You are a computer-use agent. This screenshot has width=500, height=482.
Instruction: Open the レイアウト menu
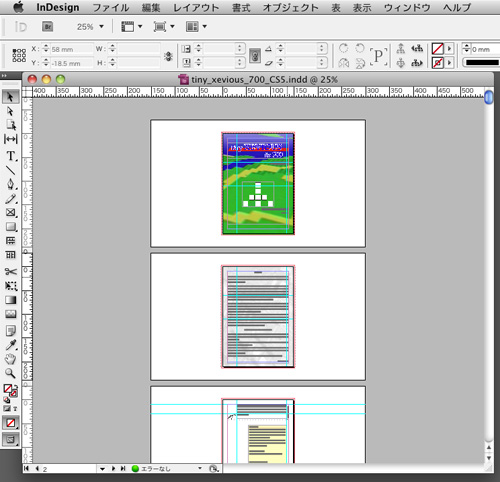[x=196, y=7]
